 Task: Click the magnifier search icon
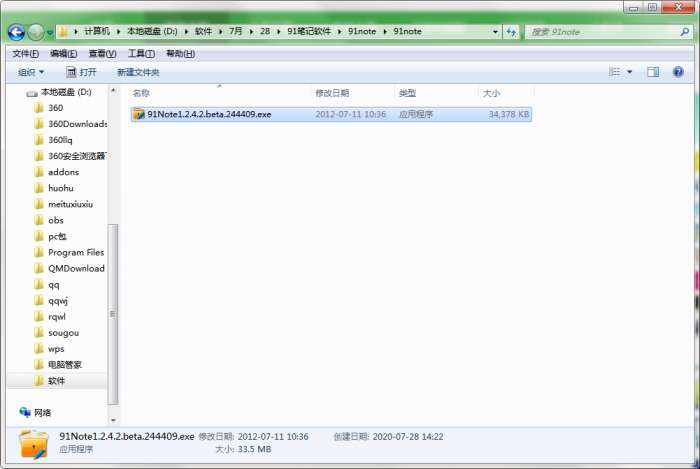point(685,32)
